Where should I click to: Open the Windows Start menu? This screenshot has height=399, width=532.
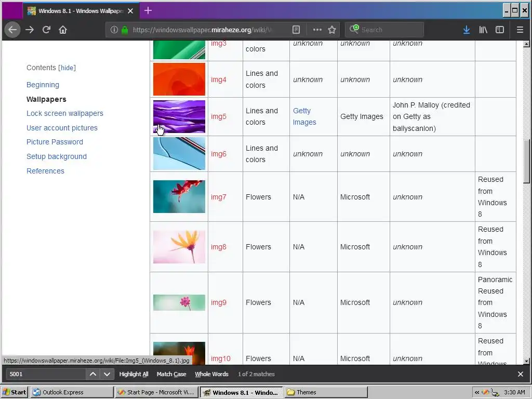click(x=14, y=392)
